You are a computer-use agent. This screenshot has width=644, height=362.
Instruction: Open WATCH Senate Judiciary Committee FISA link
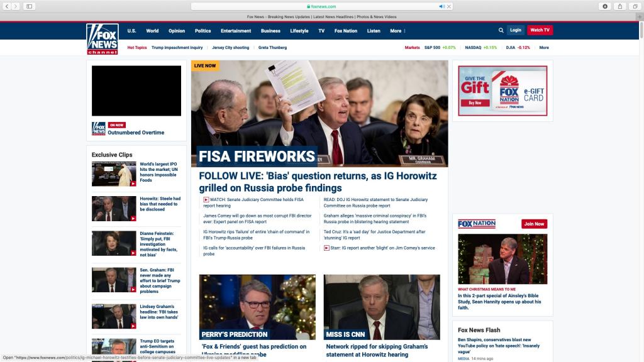click(253, 202)
